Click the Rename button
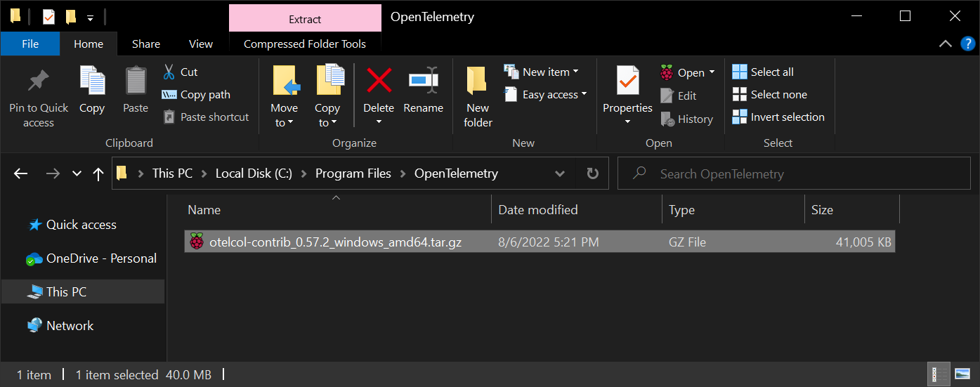This screenshot has width=980, height=387. tap(423, 90)
